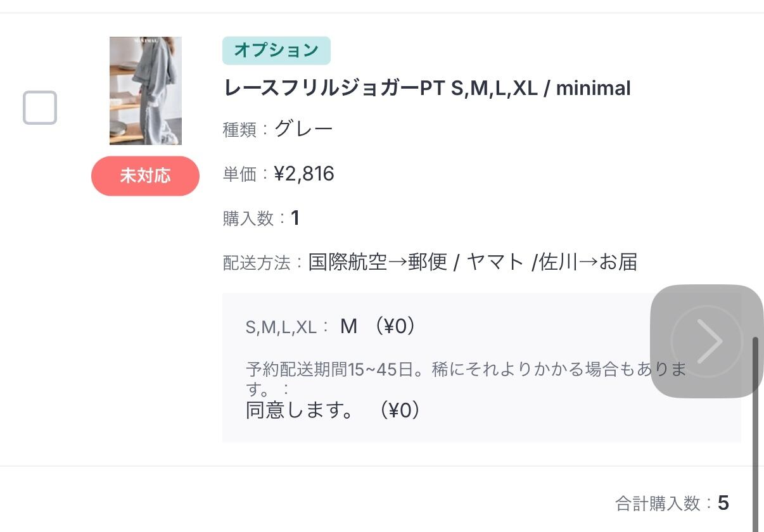Tap the floating right-chevron button
764x532 pixels.
[x=706, y=341]
